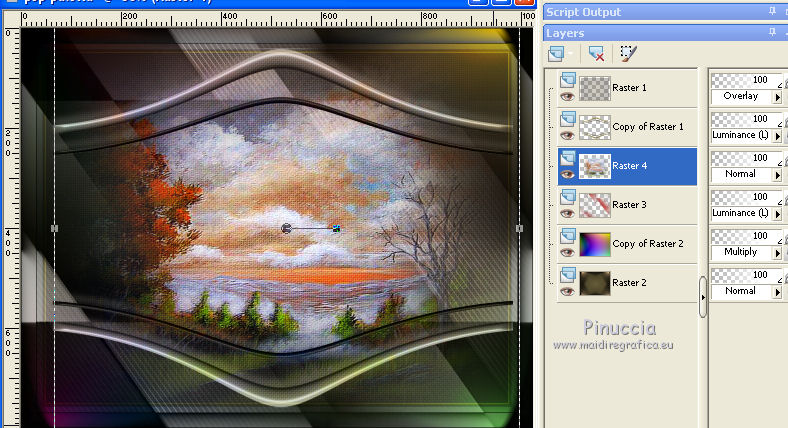Click the Raster 4 layer thumbnail
Screen dimensions: 788x428
tap(595, 166)
